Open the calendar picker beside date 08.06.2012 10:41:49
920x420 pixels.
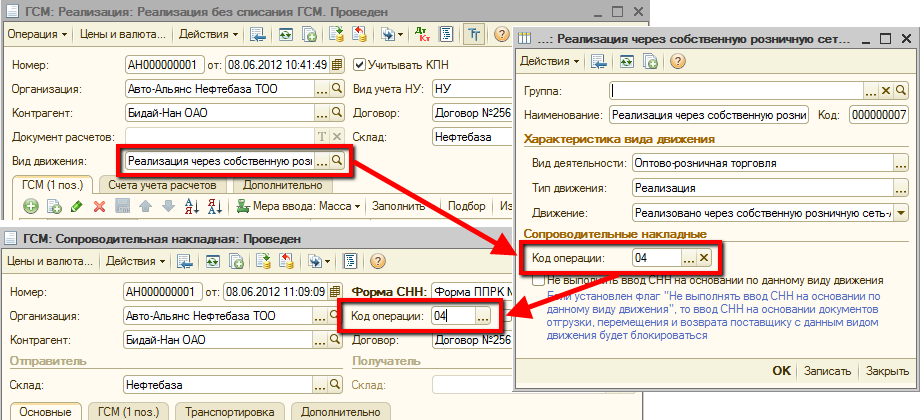pos(335,65)
